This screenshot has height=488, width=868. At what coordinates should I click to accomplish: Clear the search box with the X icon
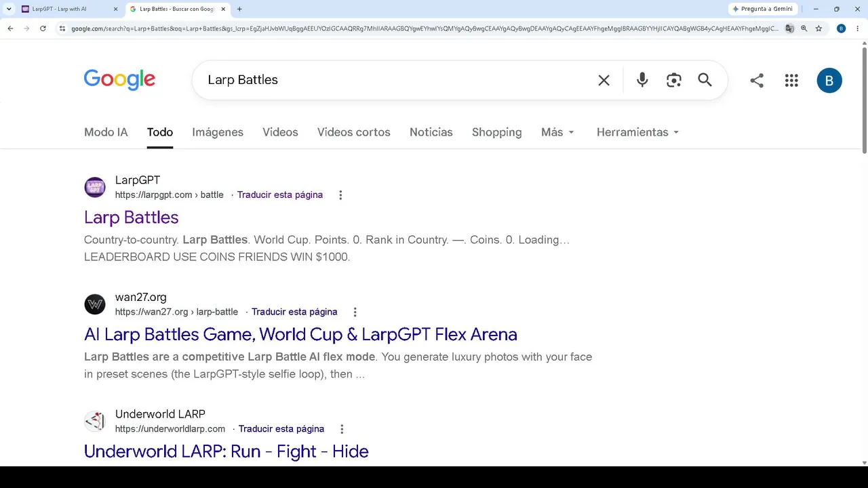(x=604, y=80)
